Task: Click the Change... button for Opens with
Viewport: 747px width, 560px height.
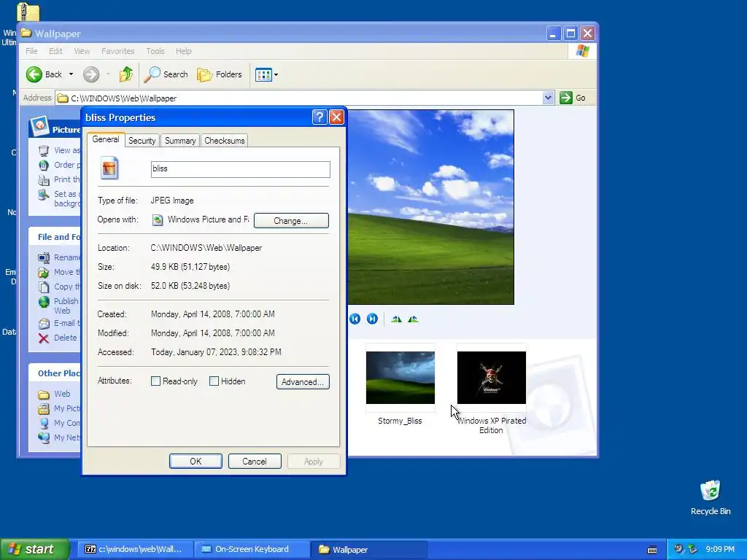Action: [291, 220]
